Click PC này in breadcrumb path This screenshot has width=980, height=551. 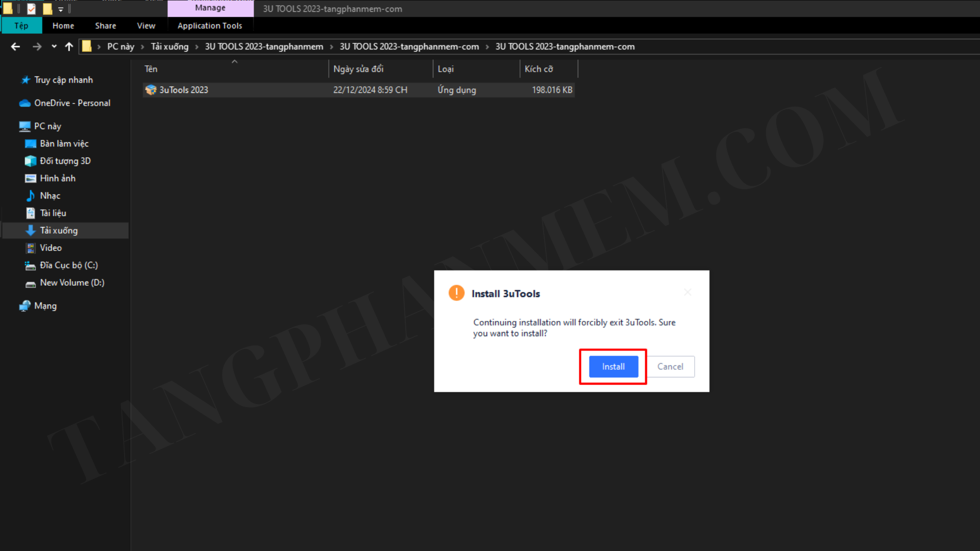pyautogui.click(x=120, y=46)
